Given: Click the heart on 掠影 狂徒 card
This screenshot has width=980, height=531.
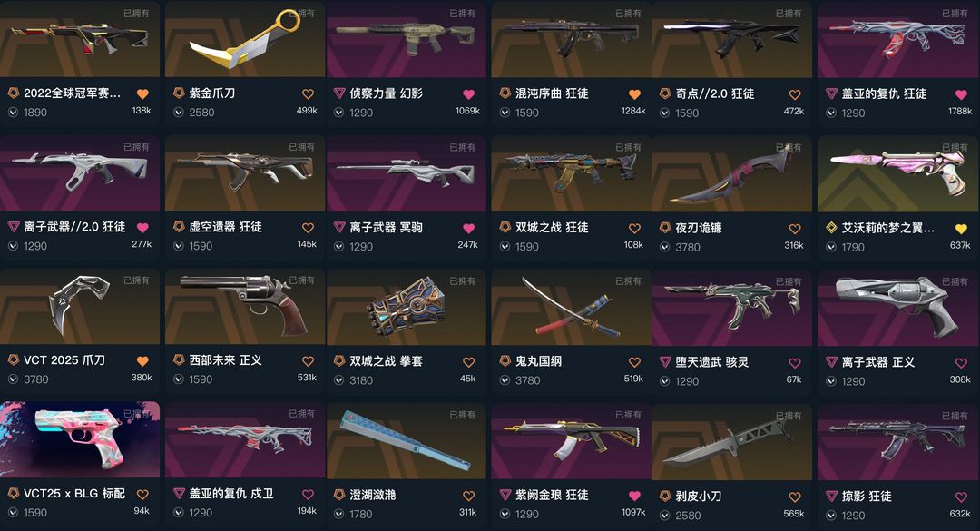Looking at the screenshot, I should pos(961,497).
